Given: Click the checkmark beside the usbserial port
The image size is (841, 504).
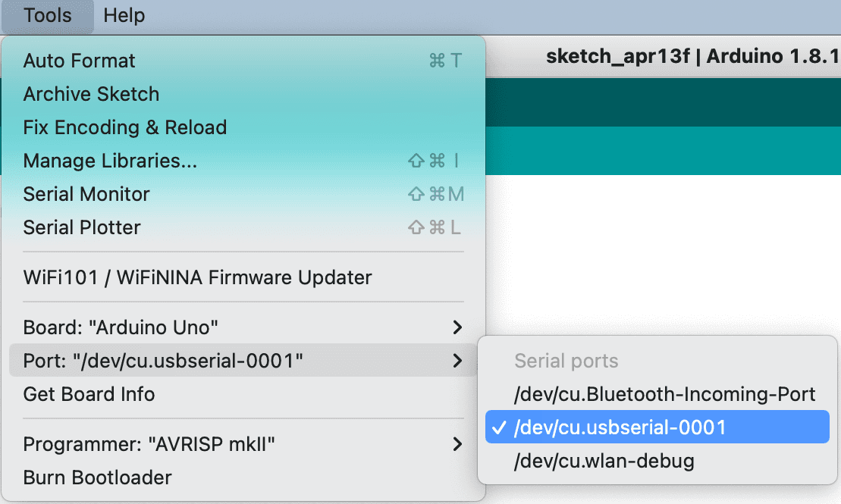Looking at the screenshot, I should [x=500, y=427].
